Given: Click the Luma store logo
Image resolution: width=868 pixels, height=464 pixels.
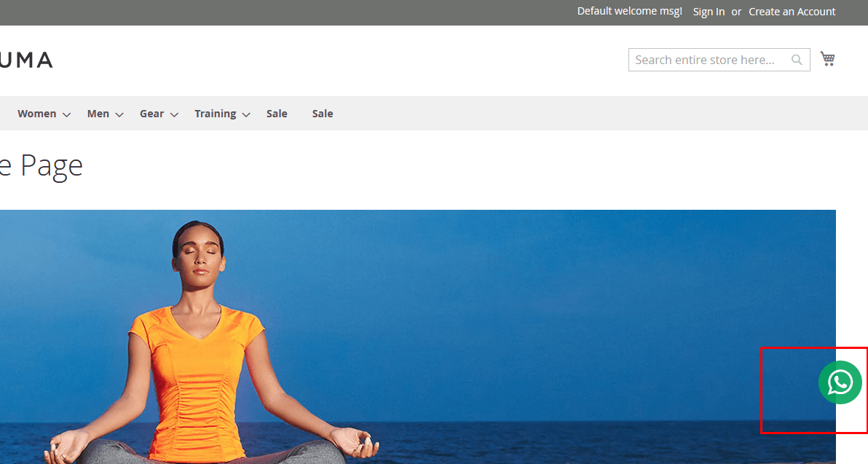Looking at the screenshot, I should click(26, 60).
